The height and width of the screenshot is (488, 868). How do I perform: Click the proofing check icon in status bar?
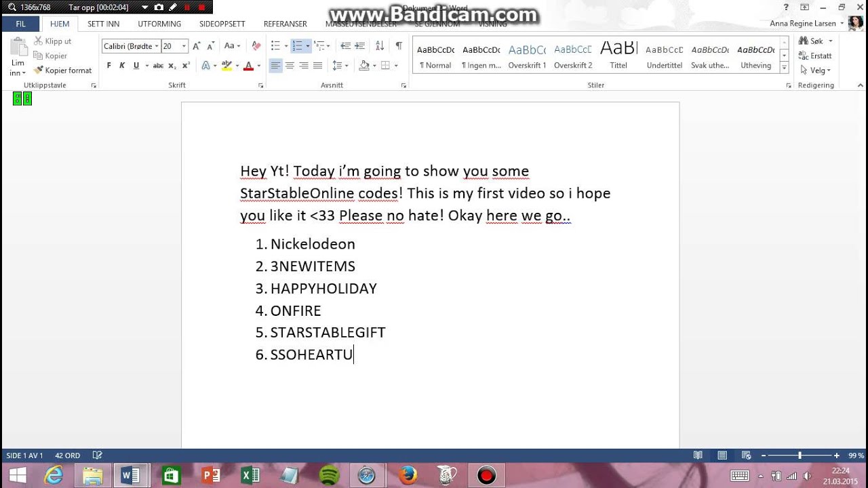(x=97, y=455)
